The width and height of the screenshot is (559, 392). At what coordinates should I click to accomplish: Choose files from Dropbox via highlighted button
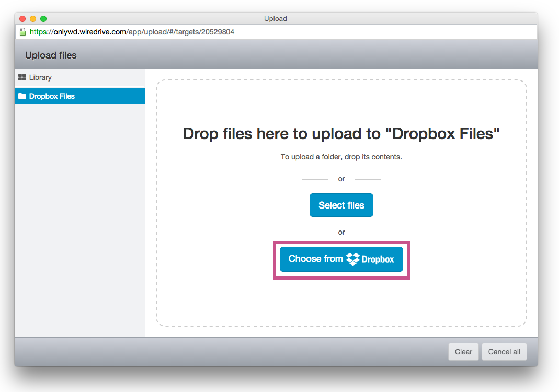pyautogui.click(x=341, y=259)
